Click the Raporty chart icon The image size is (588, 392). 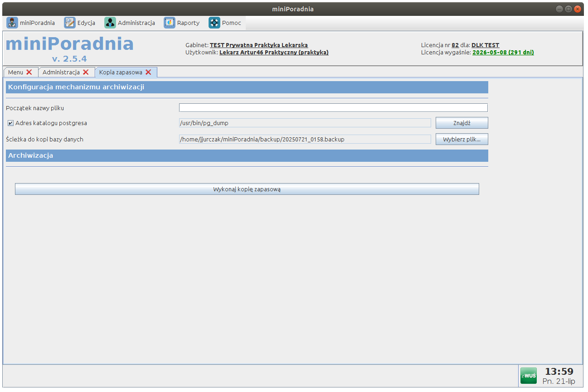point(170,23)
